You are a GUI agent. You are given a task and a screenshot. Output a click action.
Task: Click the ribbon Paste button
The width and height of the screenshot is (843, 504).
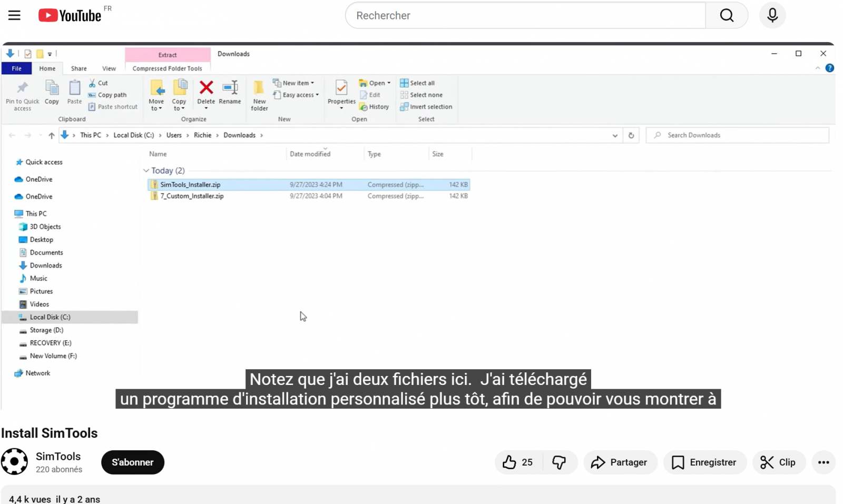coord(74,93)
